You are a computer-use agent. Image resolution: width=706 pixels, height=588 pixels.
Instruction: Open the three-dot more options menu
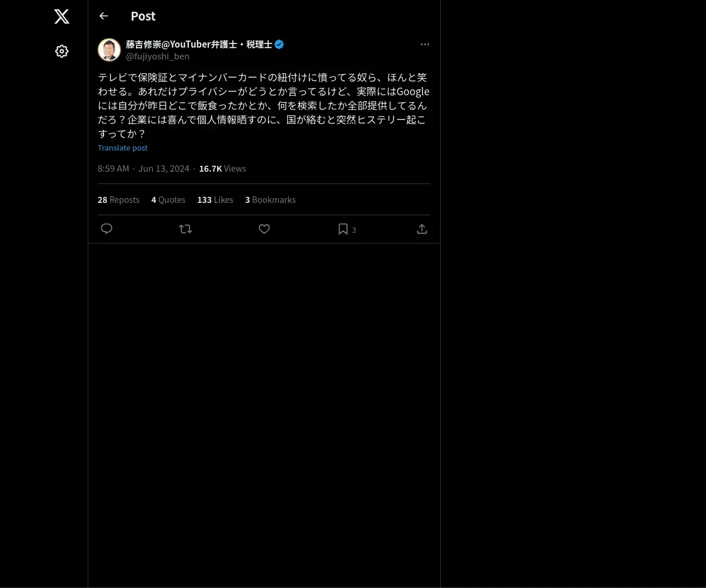(425, 44)
